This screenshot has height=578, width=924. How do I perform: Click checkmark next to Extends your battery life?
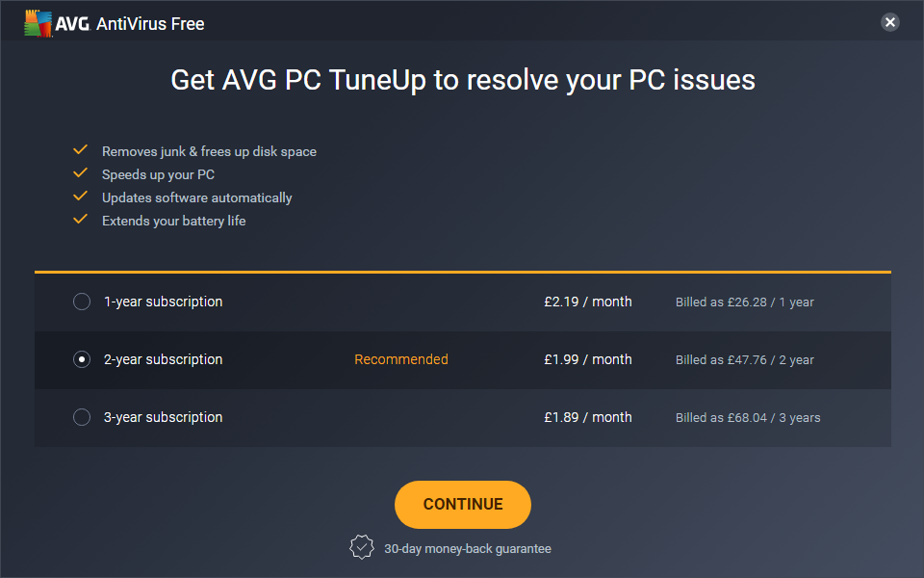pos(81,220)
